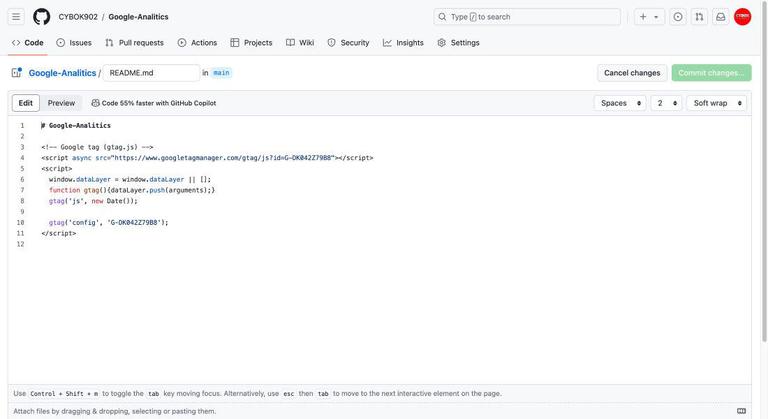Click line number 12 in gutter

coord(20,244)
